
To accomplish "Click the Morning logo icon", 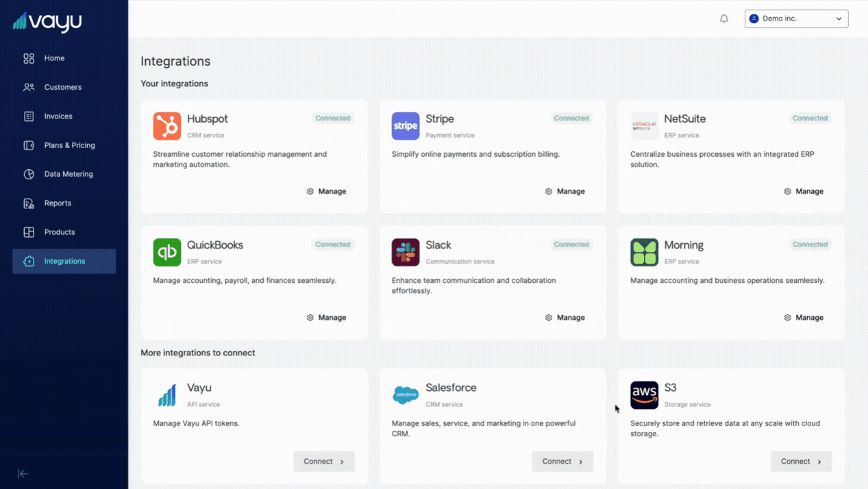I will point(644,252).
